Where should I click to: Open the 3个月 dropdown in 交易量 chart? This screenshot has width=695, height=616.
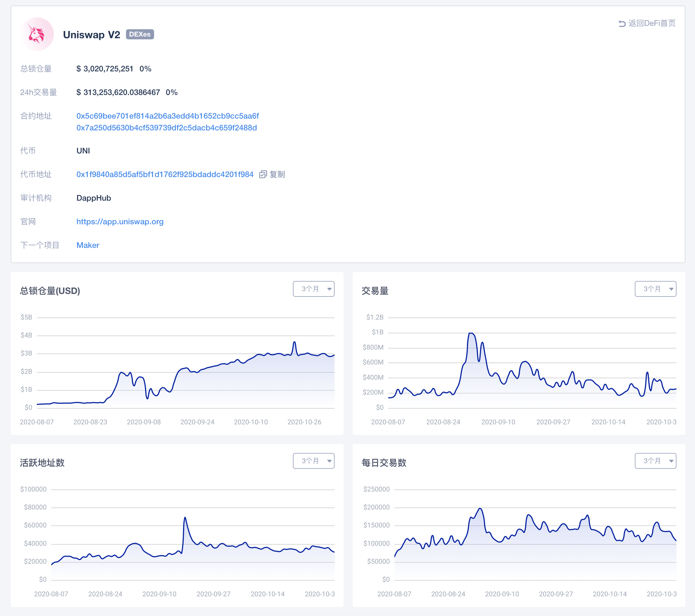(x=655, y=289)
